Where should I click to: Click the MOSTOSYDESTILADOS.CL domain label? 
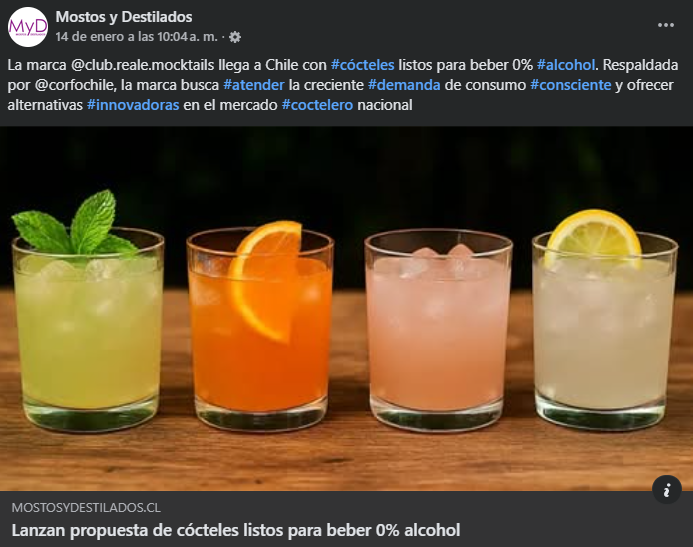click(x=86, y=508)
